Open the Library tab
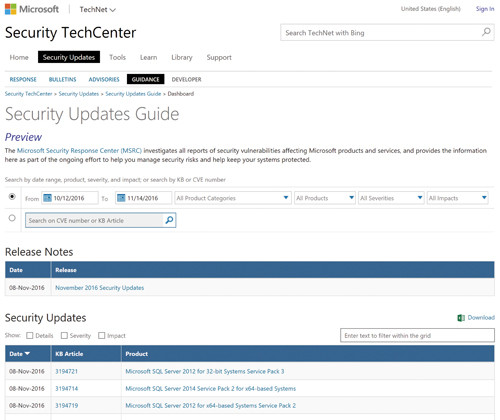This screenshot has height=420, width=500. 182,57
